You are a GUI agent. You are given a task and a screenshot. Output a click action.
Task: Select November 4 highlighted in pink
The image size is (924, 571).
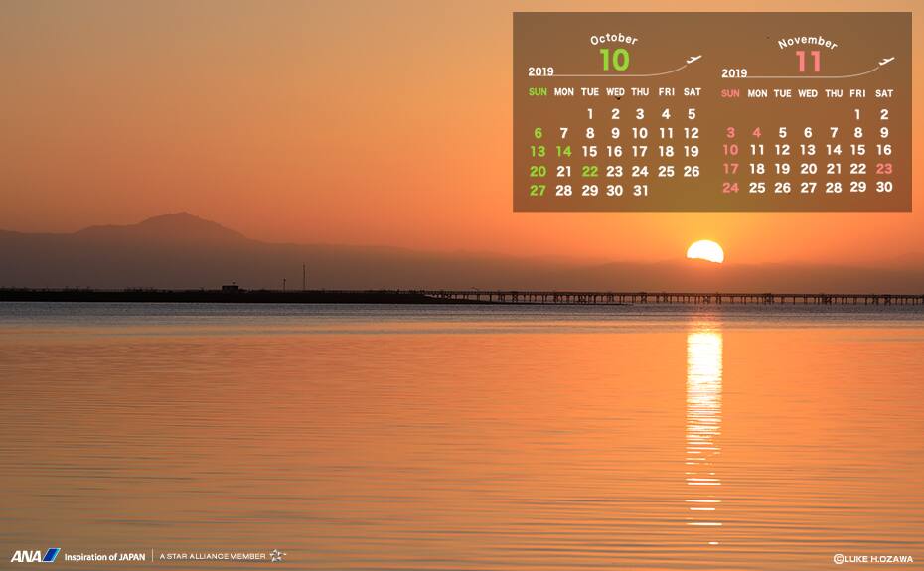756,132
